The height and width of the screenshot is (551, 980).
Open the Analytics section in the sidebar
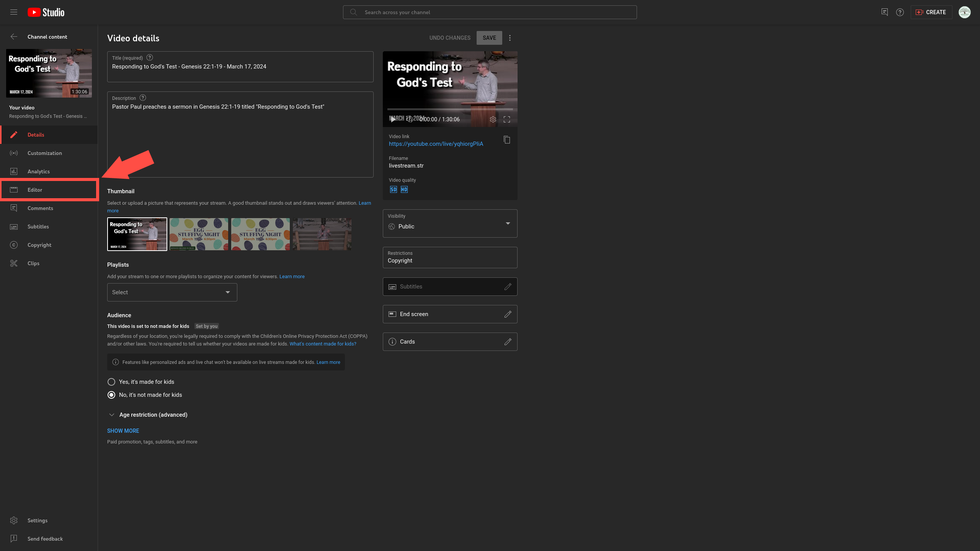pos(38,171)
